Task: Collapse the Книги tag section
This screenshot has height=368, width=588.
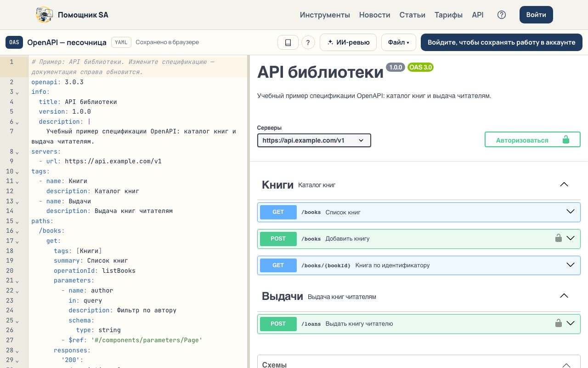Action: click(x=564, y=184)
